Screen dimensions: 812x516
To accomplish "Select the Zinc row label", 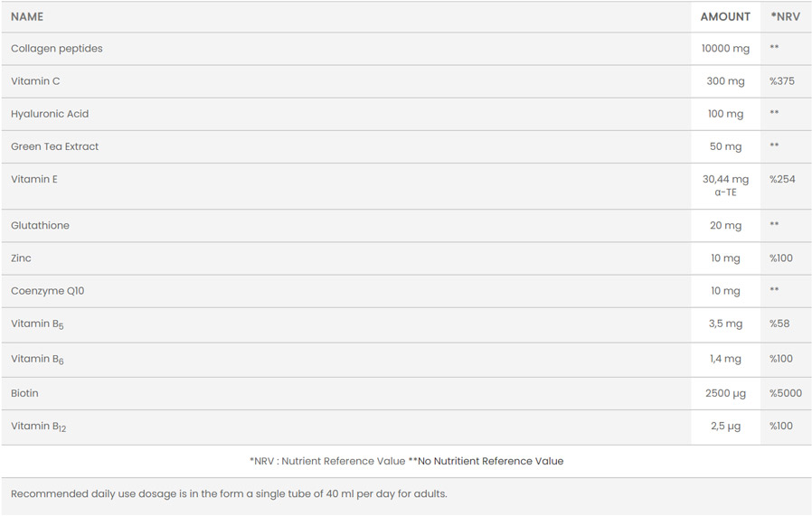I will [21, 258].
